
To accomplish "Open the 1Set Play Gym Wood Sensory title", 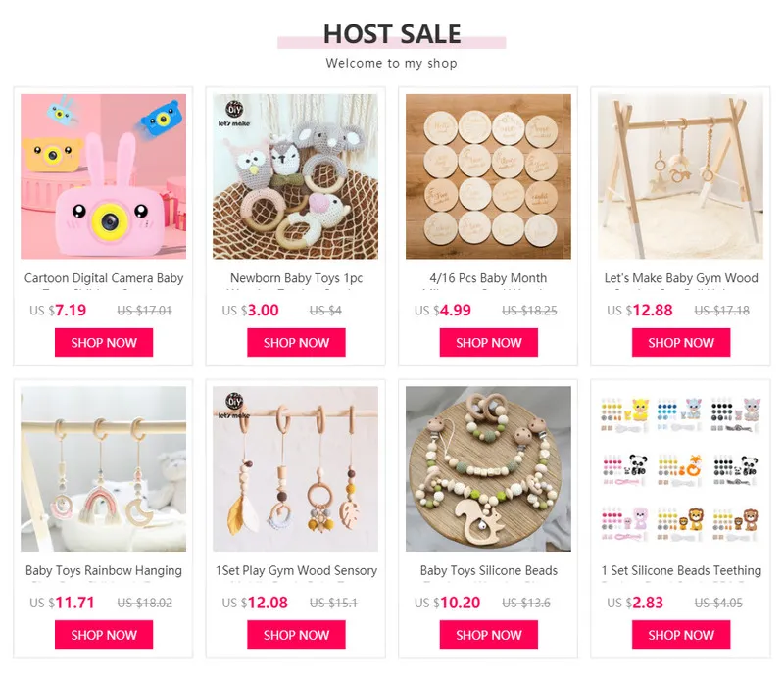I will click(x=296, y=570).
